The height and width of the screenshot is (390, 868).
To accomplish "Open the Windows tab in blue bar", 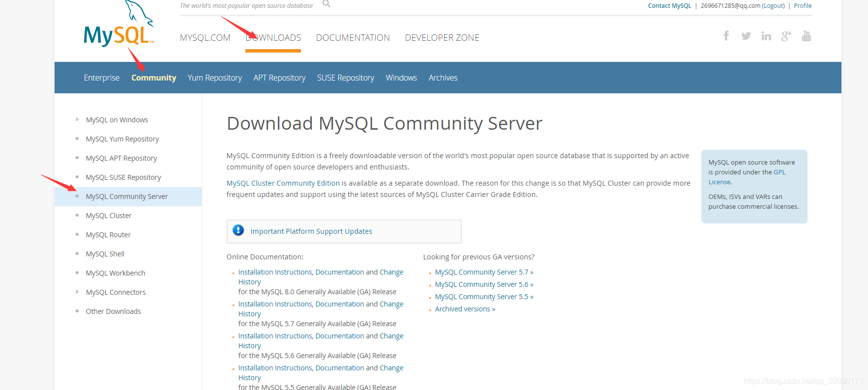I will (401, 78).
